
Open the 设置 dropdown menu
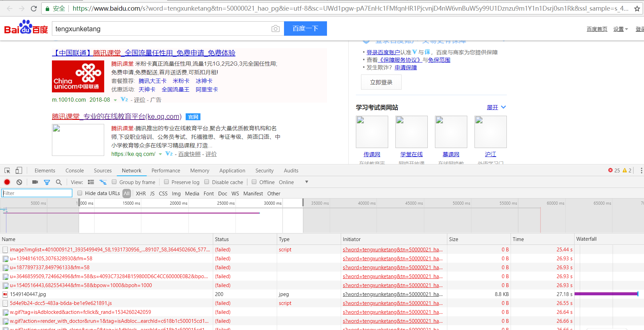(621, 29)
